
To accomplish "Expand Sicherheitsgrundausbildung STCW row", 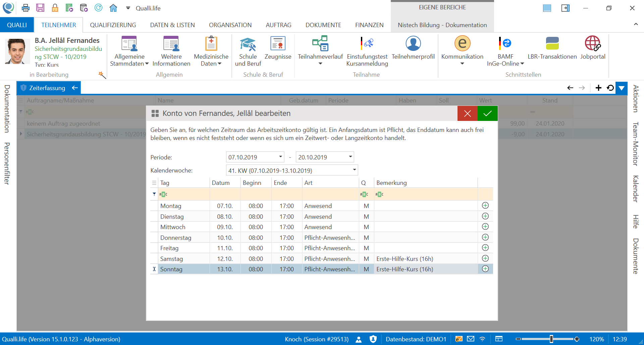I will click(21, 134).
